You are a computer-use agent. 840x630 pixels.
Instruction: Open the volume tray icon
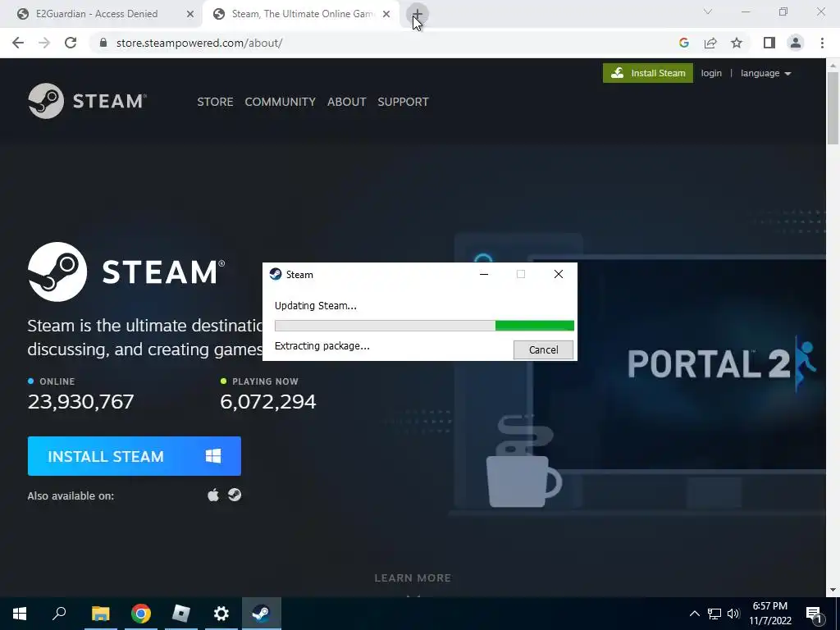(x=733, y=614)
